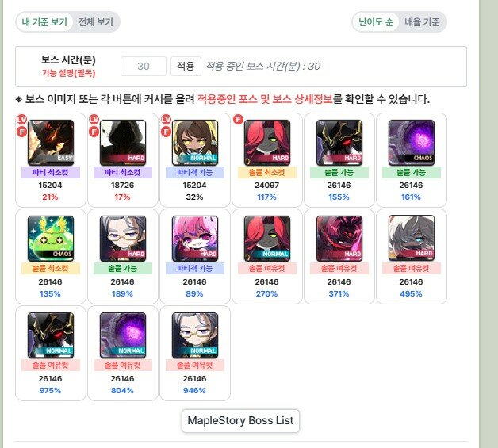Image resolution: width=498 pixels, height=448 pixels.
Task: Sort by 난이도 순
Action: pyautogui.click(x=376, y=22)
